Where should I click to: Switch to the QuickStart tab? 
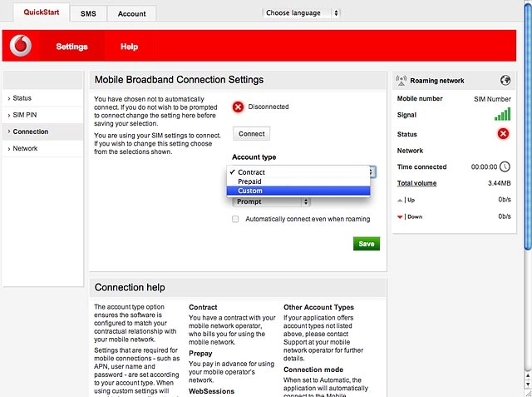(42, 12)
